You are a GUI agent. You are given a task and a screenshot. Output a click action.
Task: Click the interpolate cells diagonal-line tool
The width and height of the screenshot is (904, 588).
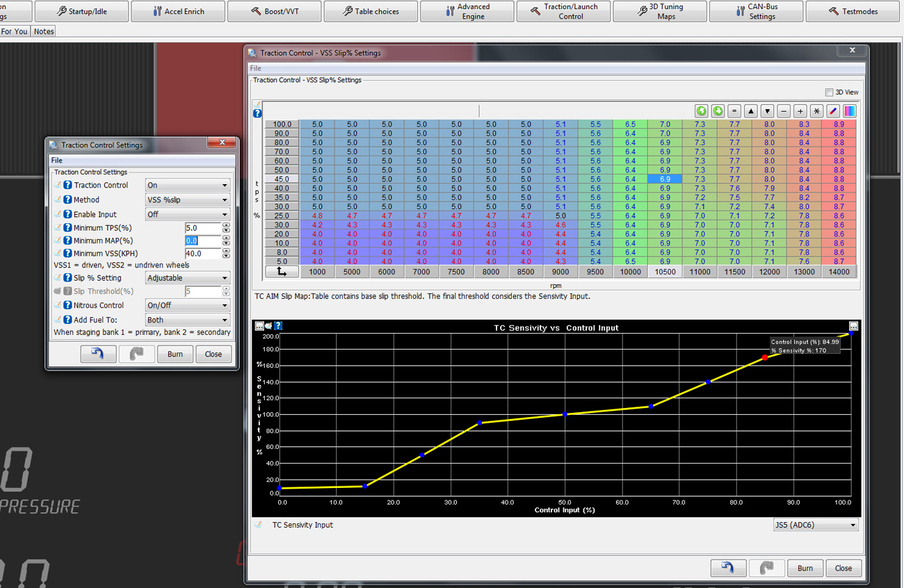[833, 111]
